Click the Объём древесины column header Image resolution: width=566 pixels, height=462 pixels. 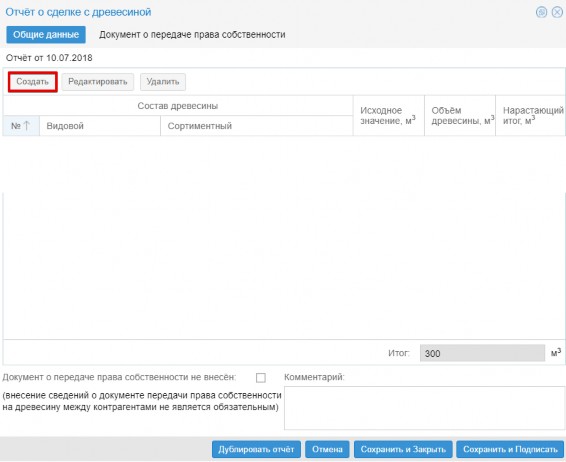460,116
